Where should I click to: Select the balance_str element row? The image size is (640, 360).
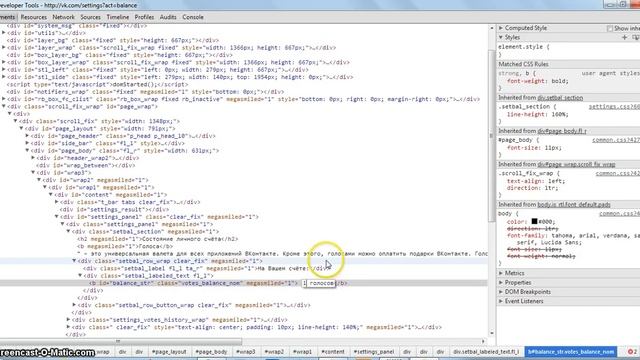tap(244, 283)
